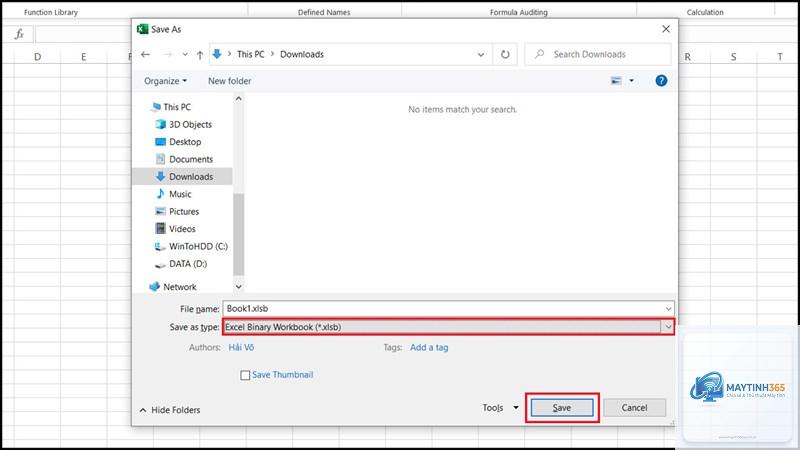The image size is (800, 450).
Task: Go back using the back arrow
Action: pos(145,54)
